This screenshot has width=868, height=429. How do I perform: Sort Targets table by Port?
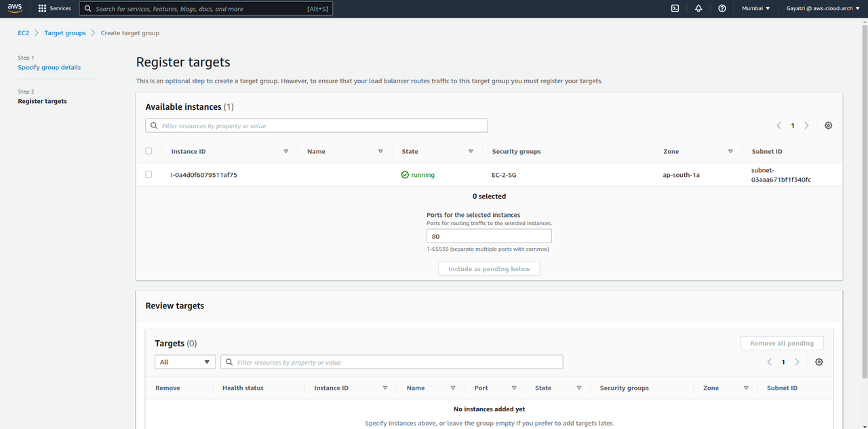pyautogui.click(x=514, y=388)
